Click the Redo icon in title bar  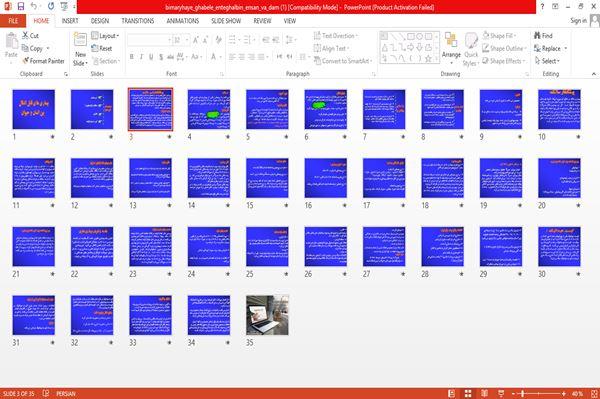(x=51, y=6)
